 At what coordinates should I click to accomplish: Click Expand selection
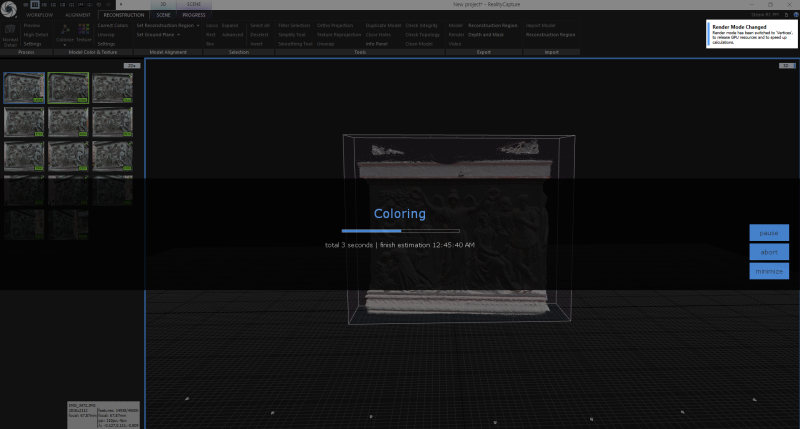(x=230, y=26)
